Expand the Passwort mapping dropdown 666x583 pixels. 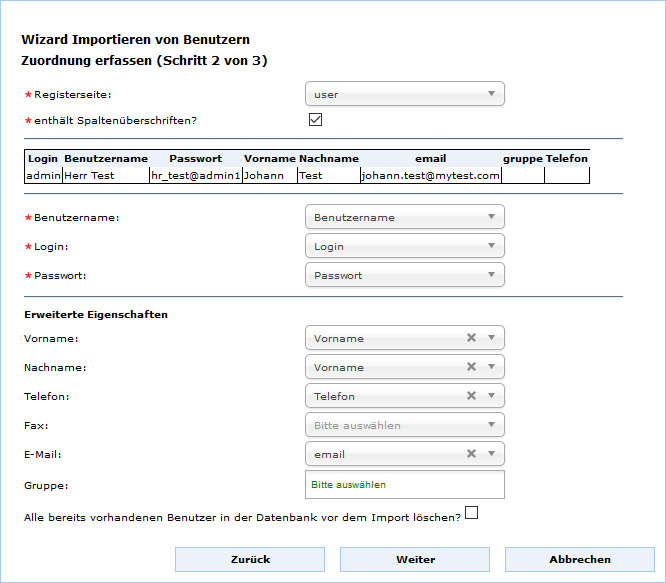click(404, 275)
